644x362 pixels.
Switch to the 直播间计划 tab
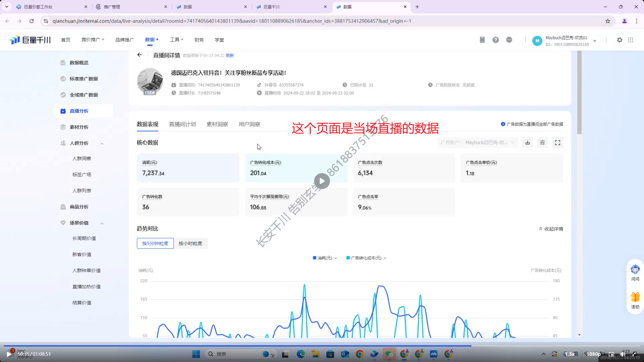[182, 124]
